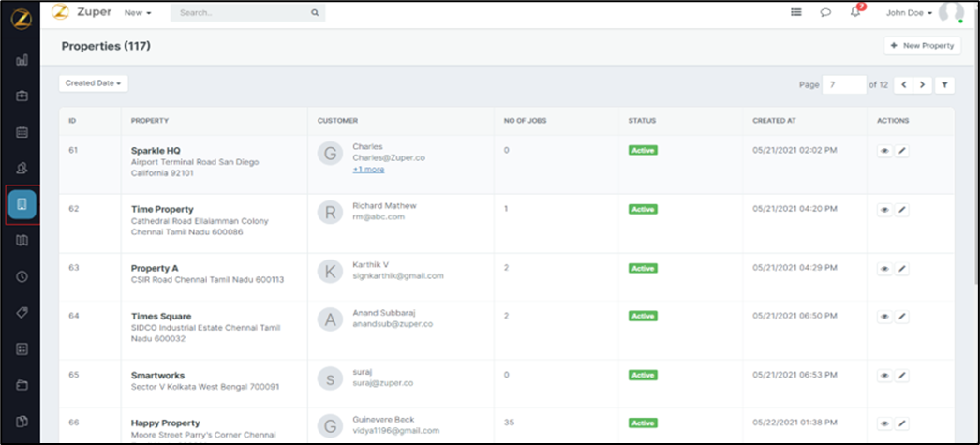This screenshot has height=445, width=980.
Task: Open the chat messages icon
Action: [825, 13]
